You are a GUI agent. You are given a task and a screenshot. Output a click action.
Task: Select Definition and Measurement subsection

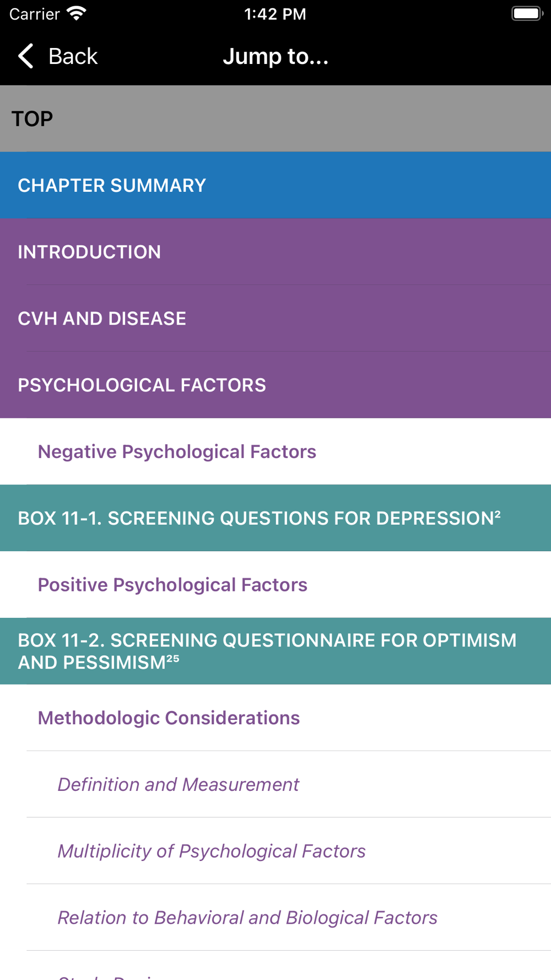[275, 784]
